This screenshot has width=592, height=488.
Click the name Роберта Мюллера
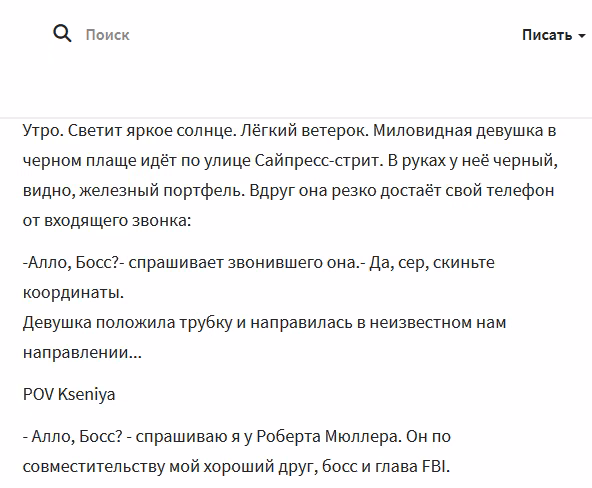(x=327, y=436)
